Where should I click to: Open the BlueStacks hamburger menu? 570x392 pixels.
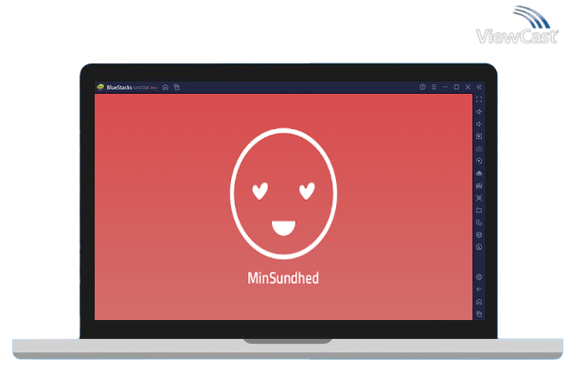click(434, 87)
